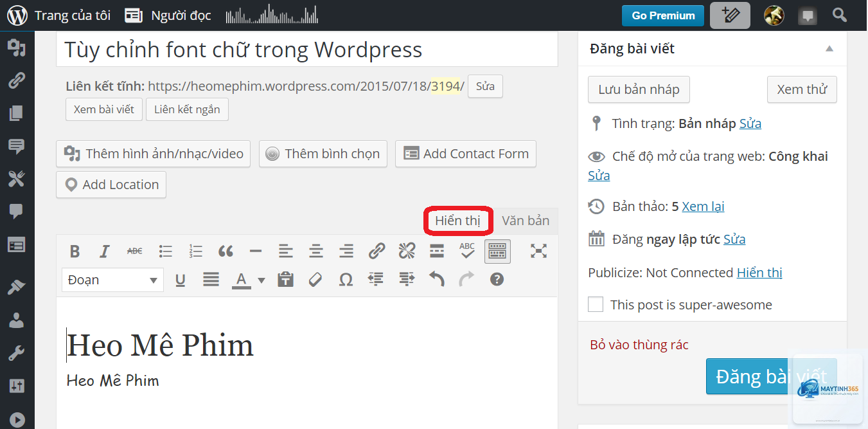Click Thêm hình ảnh/nhạc/video button
This screenshot has width=868, height=429.
[154, 154]
